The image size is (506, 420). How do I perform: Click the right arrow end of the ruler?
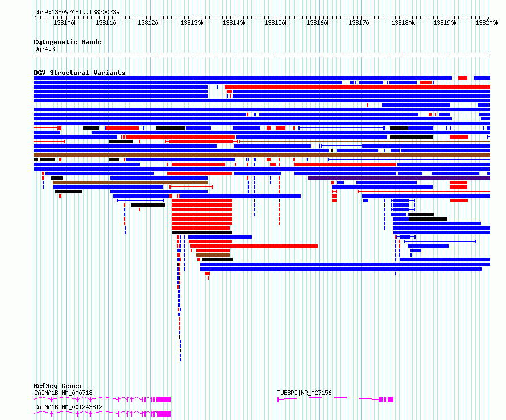[x=488, y=18]
